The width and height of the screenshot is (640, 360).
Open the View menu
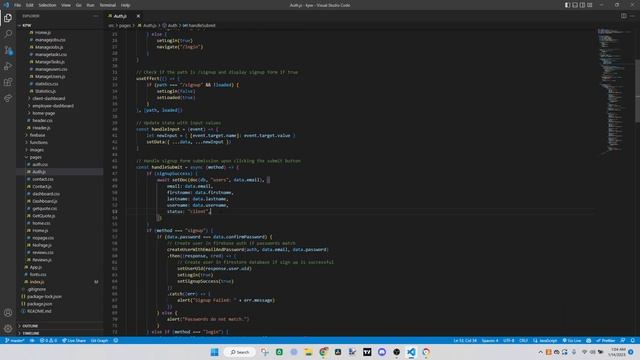66,5
